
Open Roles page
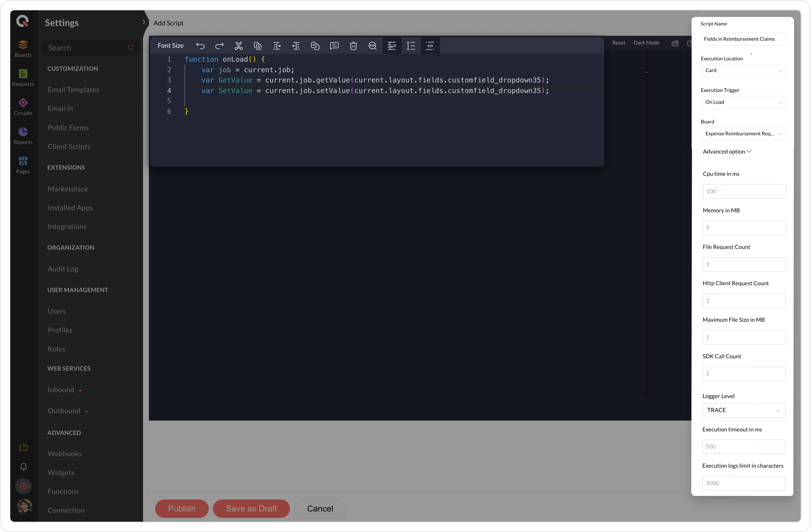pyautogui.click(x=56, y=349)
